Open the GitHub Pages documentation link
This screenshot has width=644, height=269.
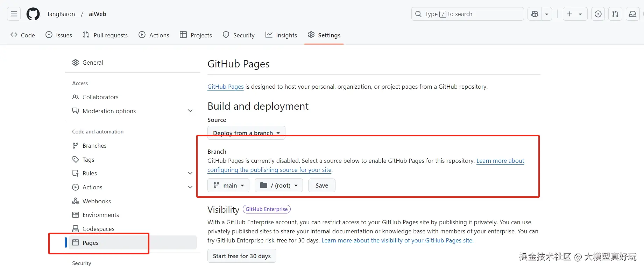[226, 87]
